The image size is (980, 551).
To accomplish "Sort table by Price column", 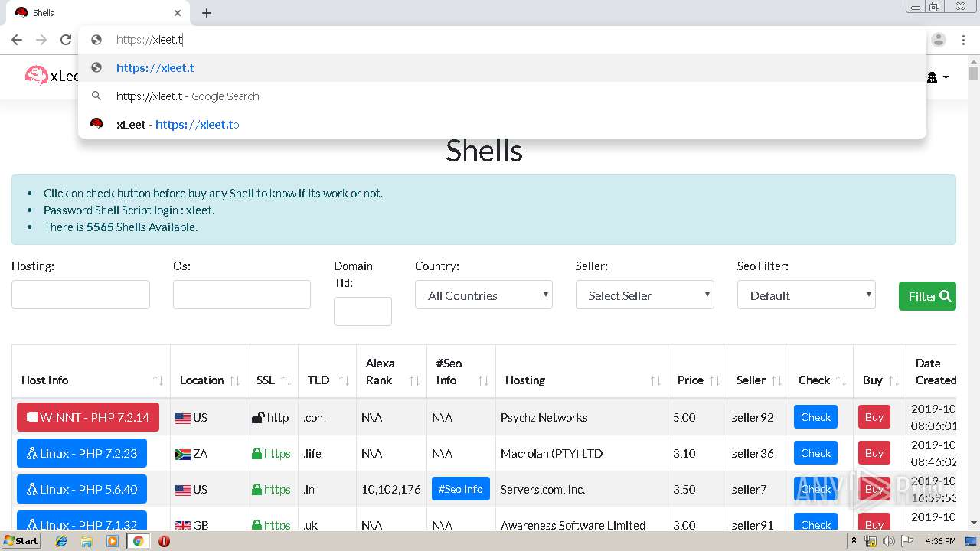I will coord(697,372).
